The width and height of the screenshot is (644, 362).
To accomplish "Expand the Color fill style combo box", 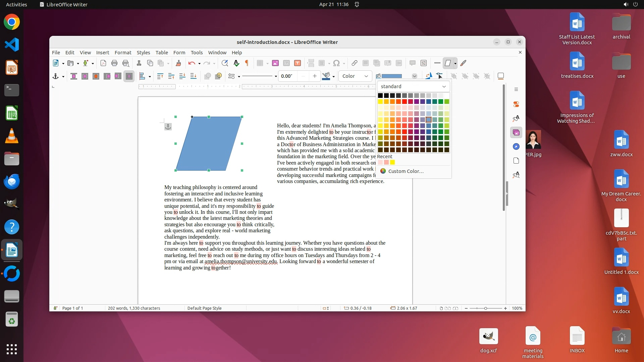I will point(355,76).
